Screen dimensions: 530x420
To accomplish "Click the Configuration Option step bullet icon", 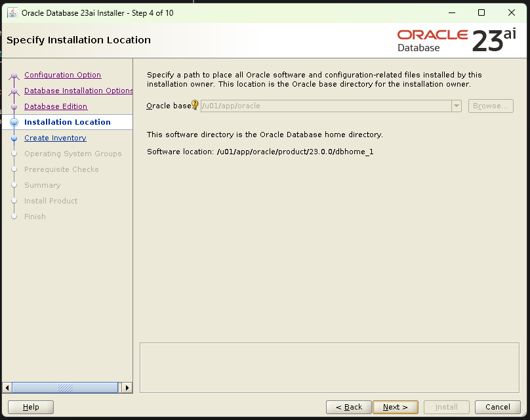I will pyautogui.click(x=14, y=75).
